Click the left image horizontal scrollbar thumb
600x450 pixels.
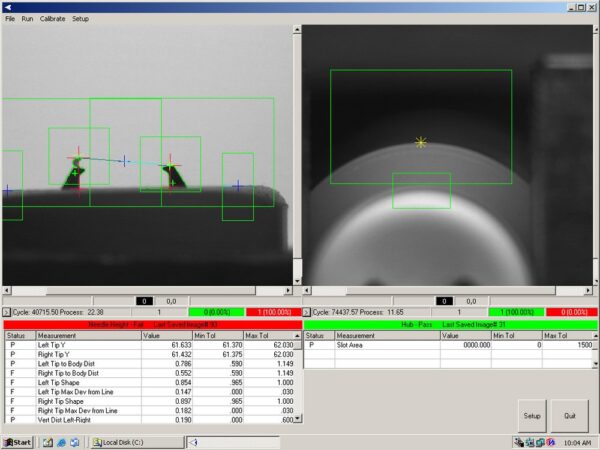pos(151,290)
